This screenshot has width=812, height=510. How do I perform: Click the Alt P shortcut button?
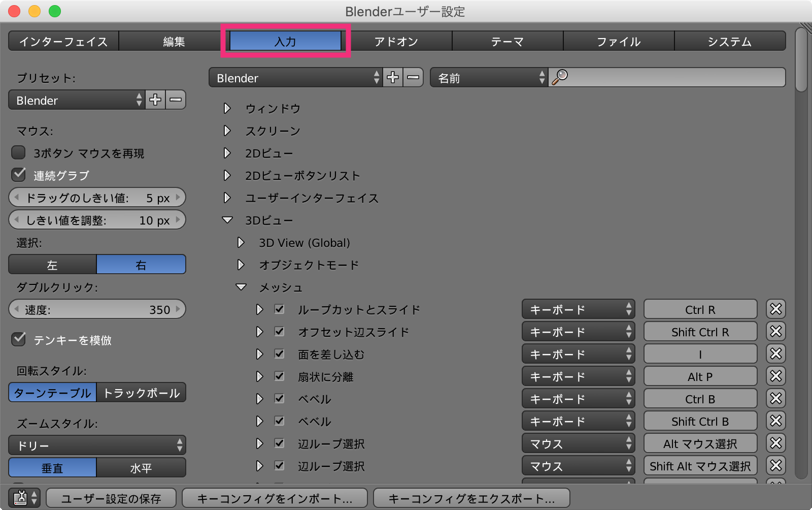tap(700, 376)
